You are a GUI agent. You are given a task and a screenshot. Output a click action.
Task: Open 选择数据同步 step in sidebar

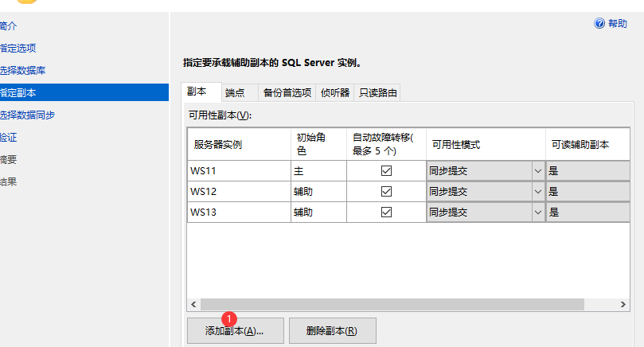(27, 115)
